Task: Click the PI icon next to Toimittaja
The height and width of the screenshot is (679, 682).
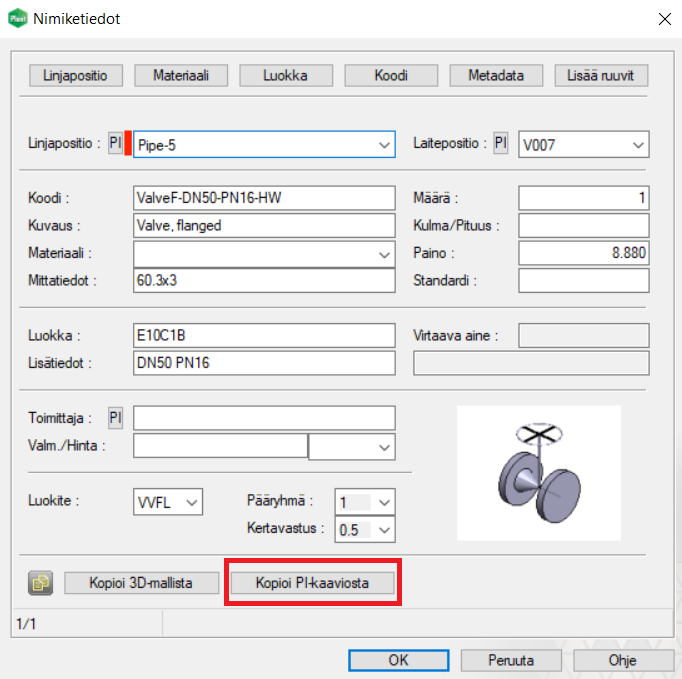Action: point(115,418)
